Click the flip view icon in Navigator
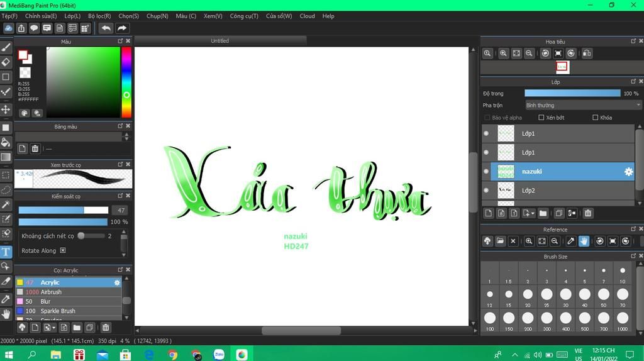This screenshot has width=644, height=361. (587, 53)
